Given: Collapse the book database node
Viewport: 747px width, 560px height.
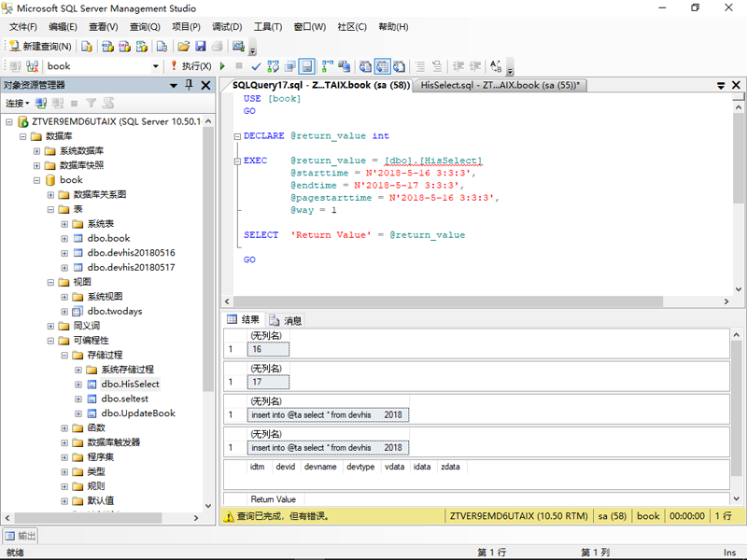Looking at the screenshot, I should click(36, 180).
